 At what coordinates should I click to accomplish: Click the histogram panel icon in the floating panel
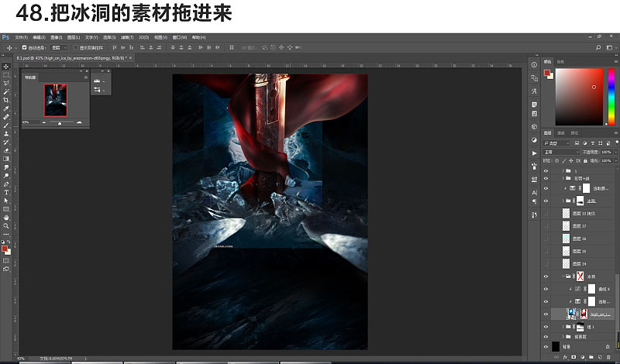[x=97, y=81]
